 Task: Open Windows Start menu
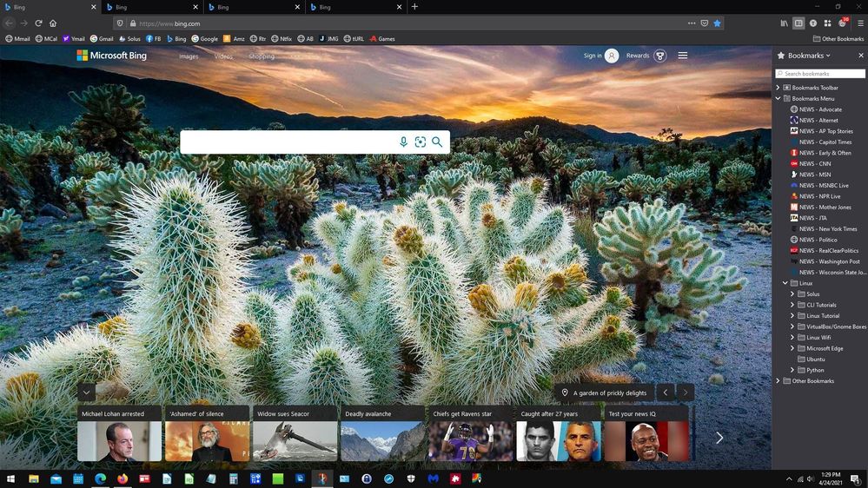pyautogui.click(x=10, y=478)
